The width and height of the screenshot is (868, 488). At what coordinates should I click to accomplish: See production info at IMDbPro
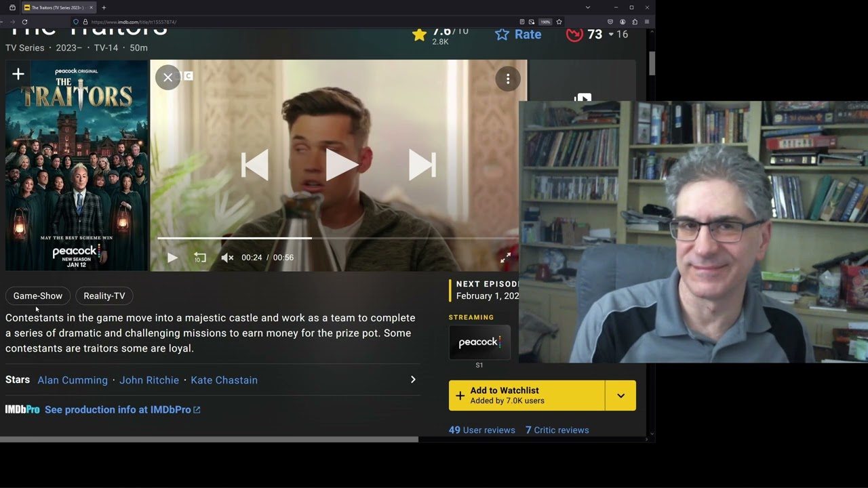[x=122, y=409]
